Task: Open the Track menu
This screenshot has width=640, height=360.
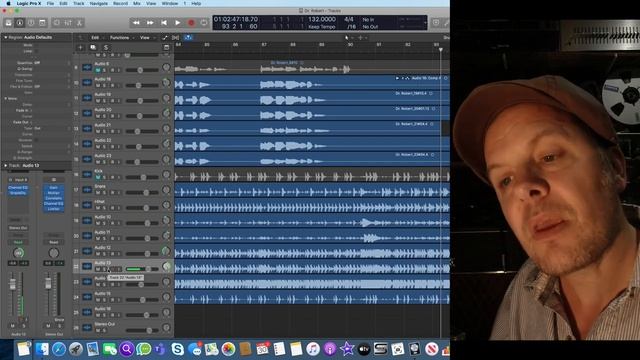Action: click(78, 3)
